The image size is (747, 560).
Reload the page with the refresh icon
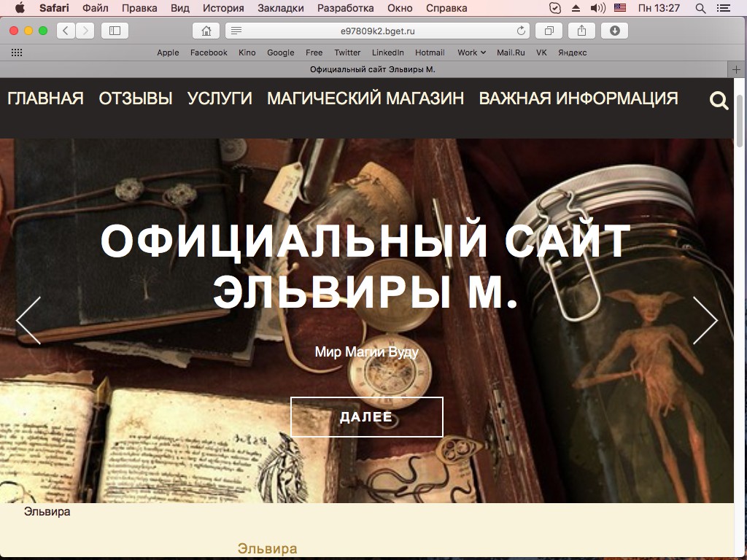pos(521,31)
